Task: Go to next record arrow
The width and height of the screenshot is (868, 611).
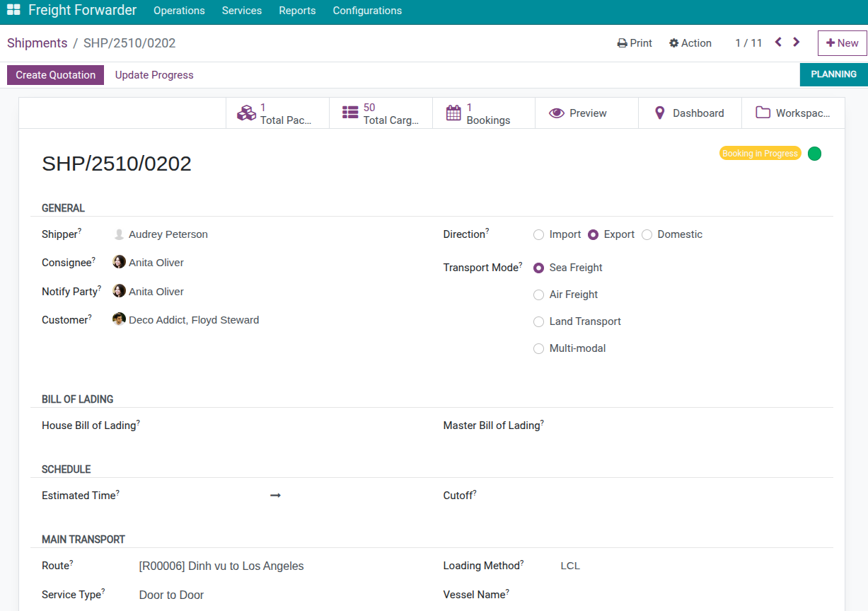Action: [797, 42]
